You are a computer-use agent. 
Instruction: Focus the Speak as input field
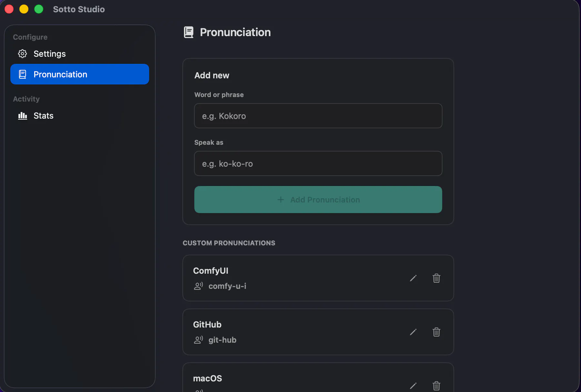[x=318, y=163]
